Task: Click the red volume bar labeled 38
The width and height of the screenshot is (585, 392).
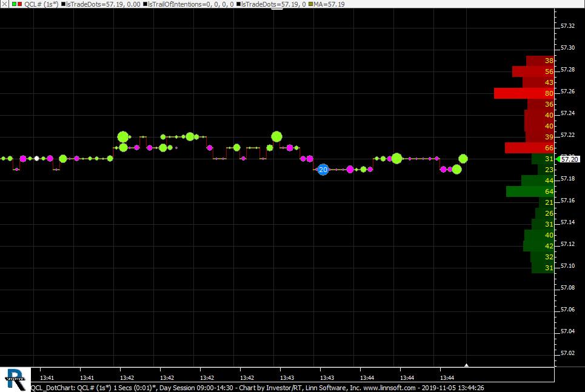Action: coord(540,61)
